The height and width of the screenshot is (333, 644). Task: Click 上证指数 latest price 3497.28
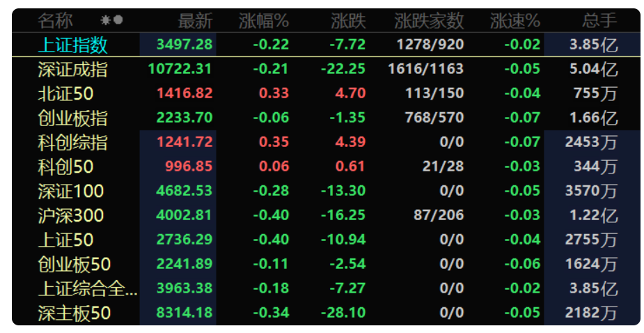tap(184, 45)
